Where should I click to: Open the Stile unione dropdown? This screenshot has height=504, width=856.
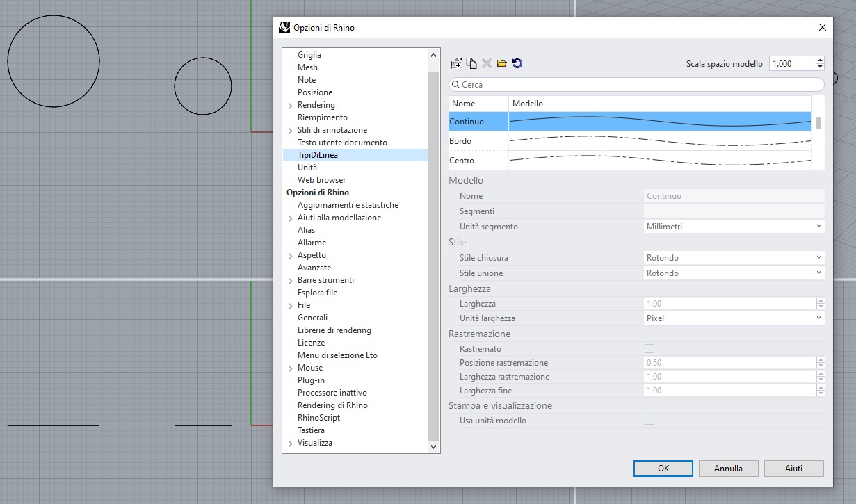[734, 273]
